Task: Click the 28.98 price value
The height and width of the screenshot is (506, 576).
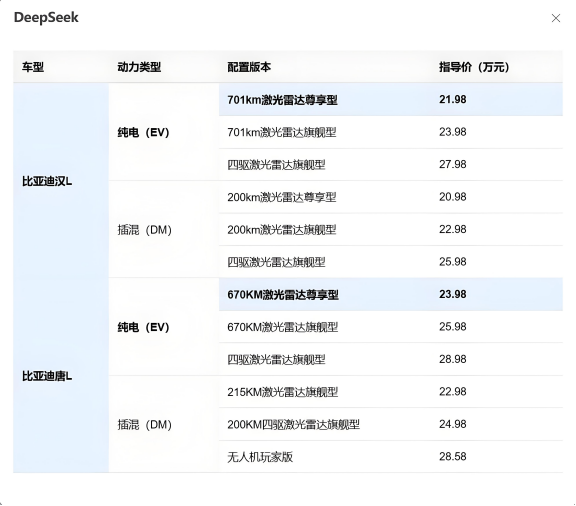Action: click(x=453, y=359)
